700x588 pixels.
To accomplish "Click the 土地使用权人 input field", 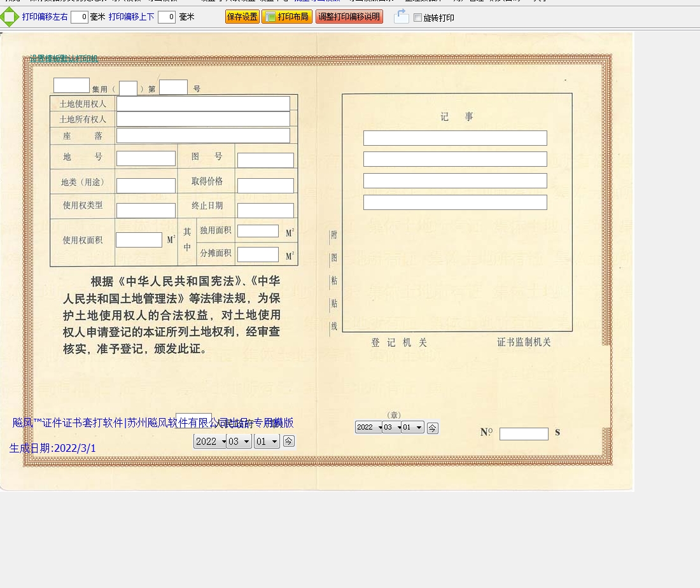I will (x=203, y=104).
